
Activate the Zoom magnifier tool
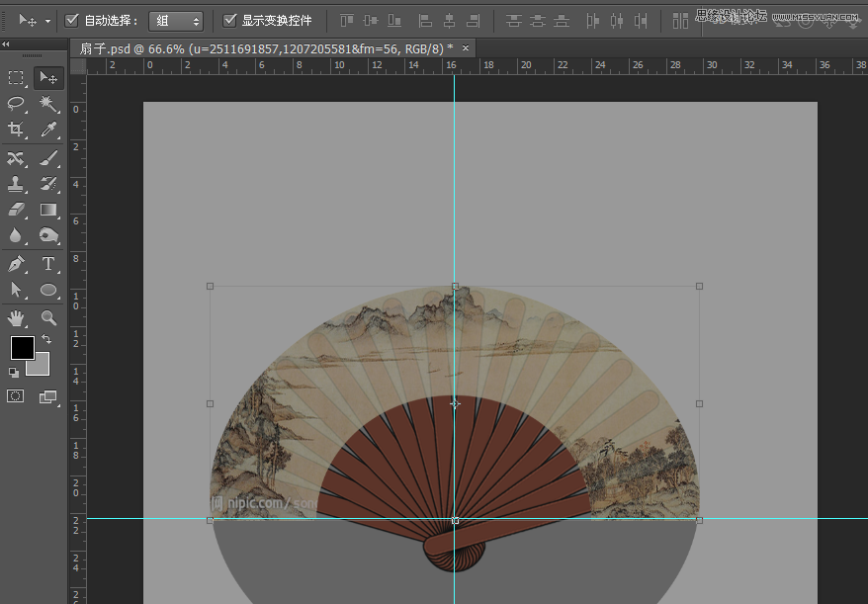[48, 317]
